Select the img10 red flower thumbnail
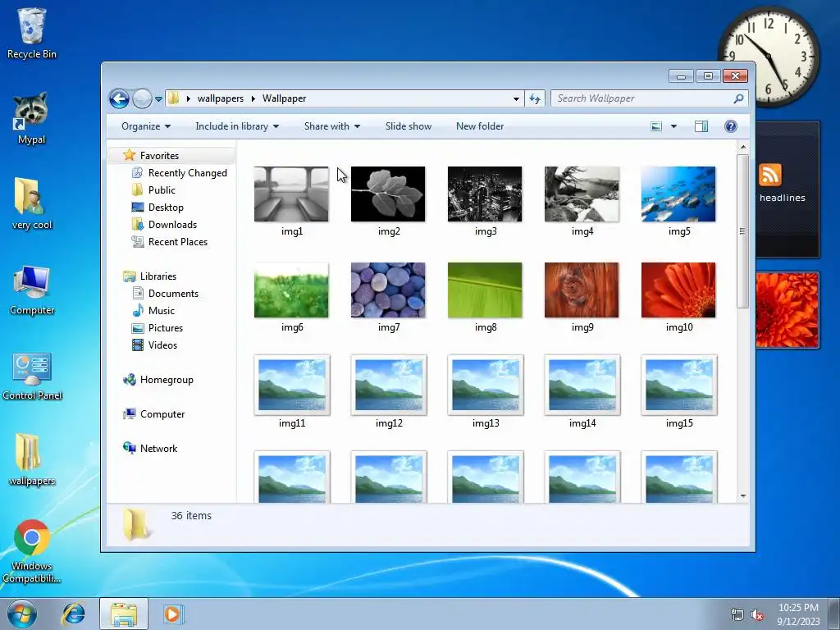This screenshot has width=840, height=630. 678,290
